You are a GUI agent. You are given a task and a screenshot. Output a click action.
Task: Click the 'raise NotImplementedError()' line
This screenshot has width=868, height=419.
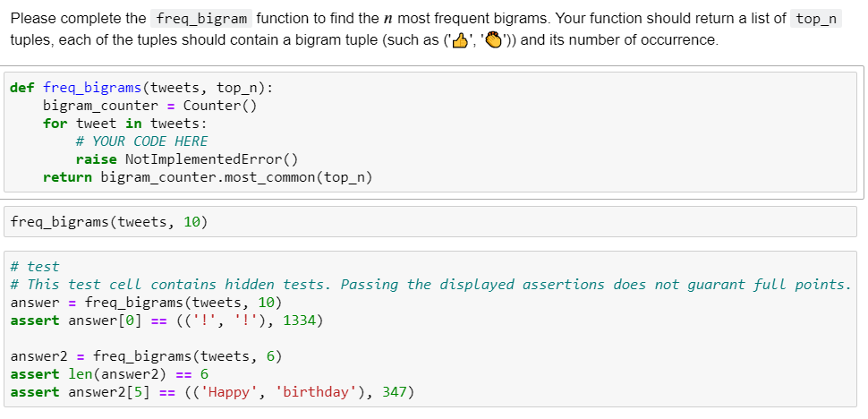186,159
